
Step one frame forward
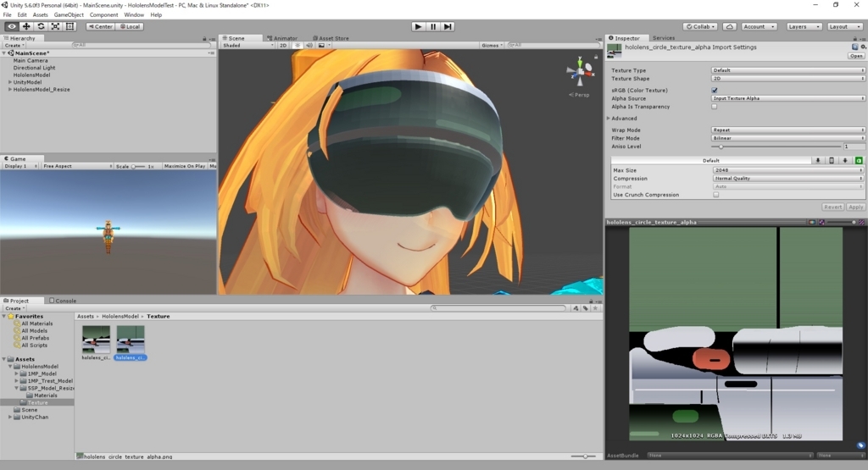[x=448, y=26]
